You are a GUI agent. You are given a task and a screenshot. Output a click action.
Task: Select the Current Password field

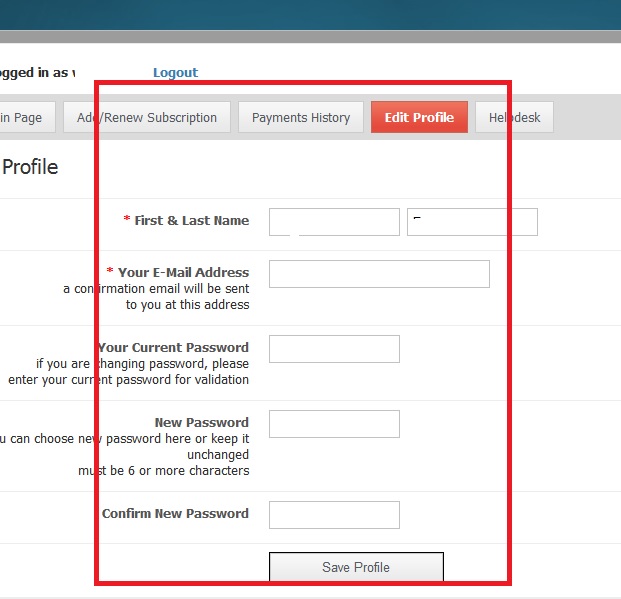click(x=334, y=349)
